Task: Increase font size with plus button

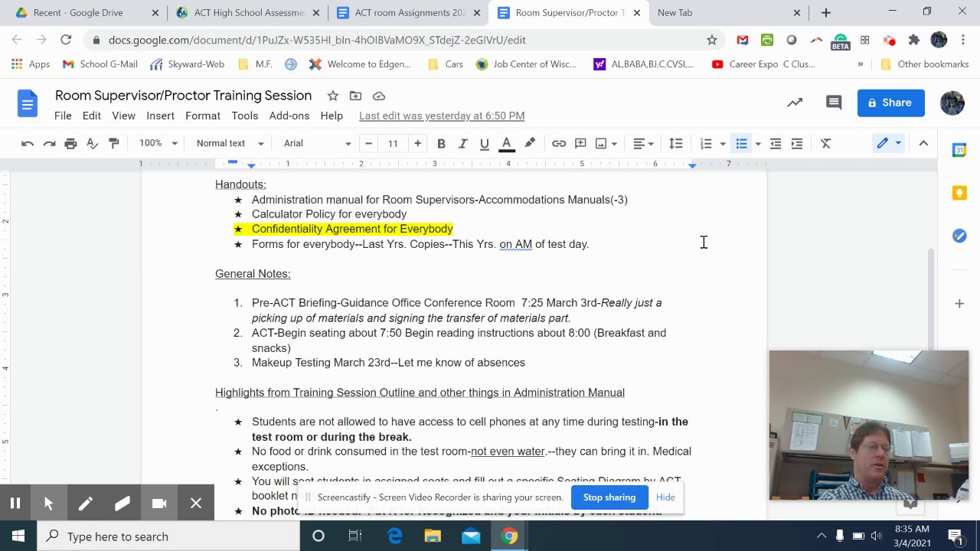Action: click(417, 143)
